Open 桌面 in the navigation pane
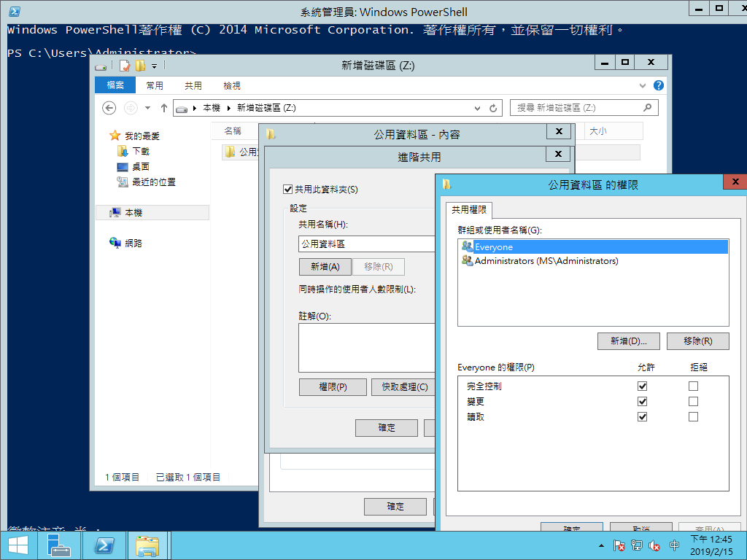 click(x=141, y=167)
